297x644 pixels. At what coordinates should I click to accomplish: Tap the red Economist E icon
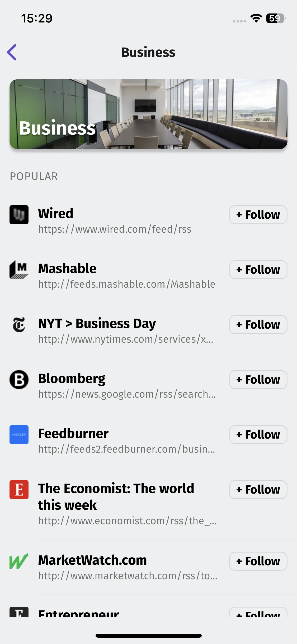coord(19,490)
